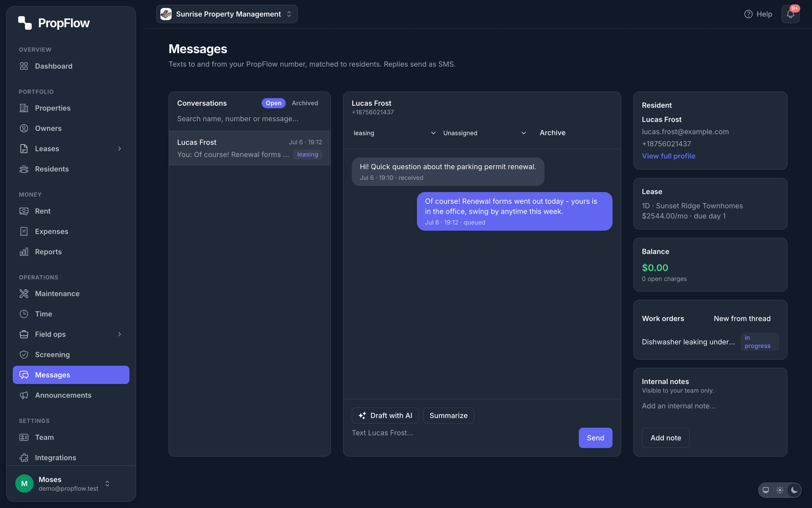Screen dimensions: 812x508
Task: Click the Summarize button
Action: (448, 415)
